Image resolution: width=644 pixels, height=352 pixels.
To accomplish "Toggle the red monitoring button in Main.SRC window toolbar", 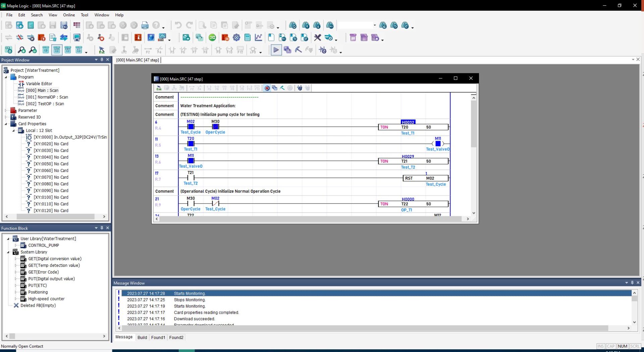I will tap(267, 88).
